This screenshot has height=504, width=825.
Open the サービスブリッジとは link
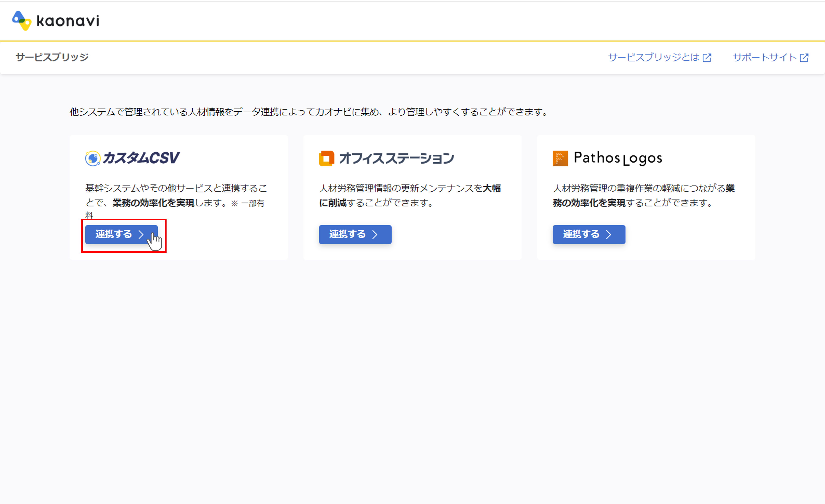[660, 57]
